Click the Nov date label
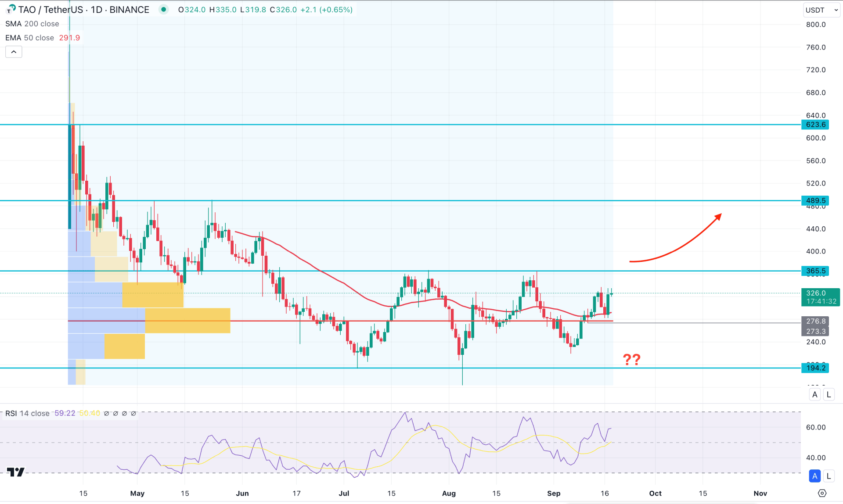 click(760, 493)
